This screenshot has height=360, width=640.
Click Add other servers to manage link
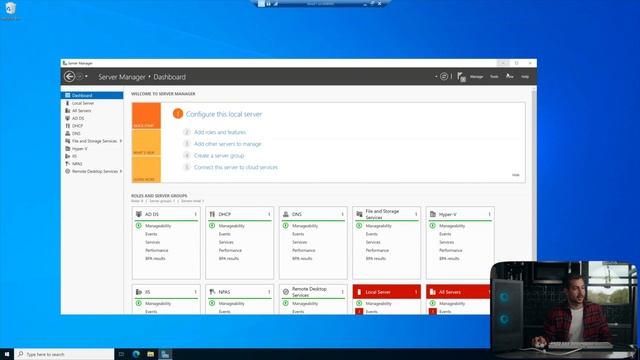(227, 144)
